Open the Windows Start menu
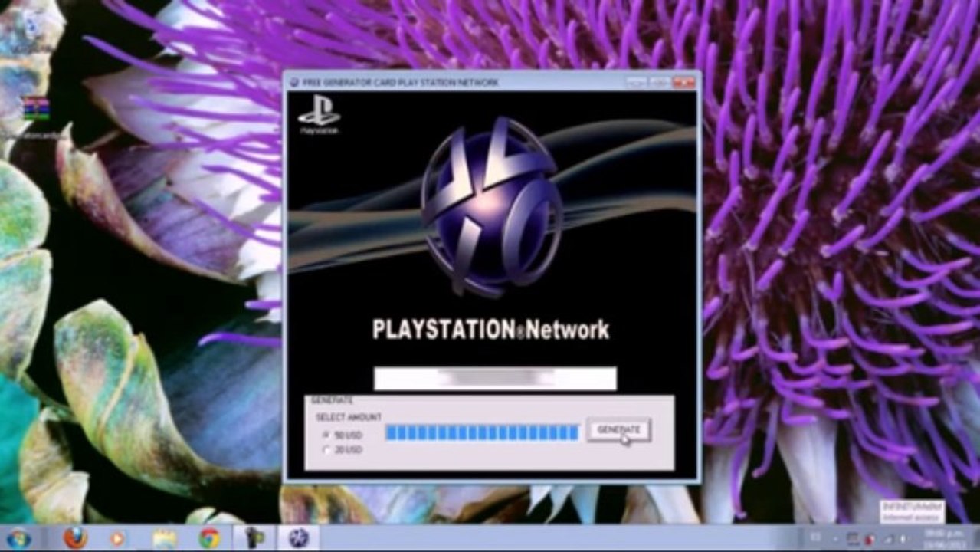Image resolution: width=980 pixels, height=552 pixels. [x=18, y=538]
